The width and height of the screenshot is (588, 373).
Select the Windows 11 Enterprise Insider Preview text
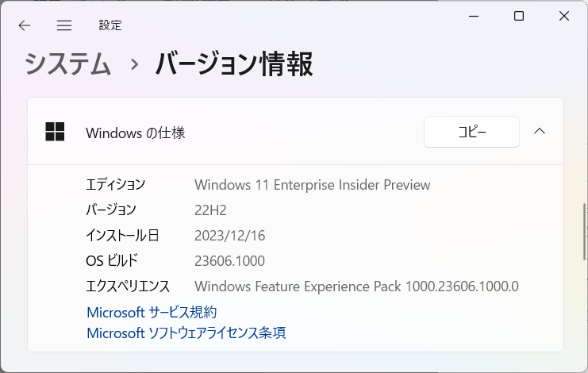pos(313,185)
